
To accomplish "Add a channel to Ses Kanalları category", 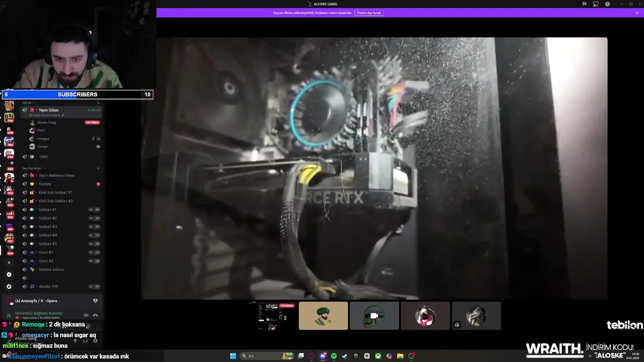I will point(98,168).
